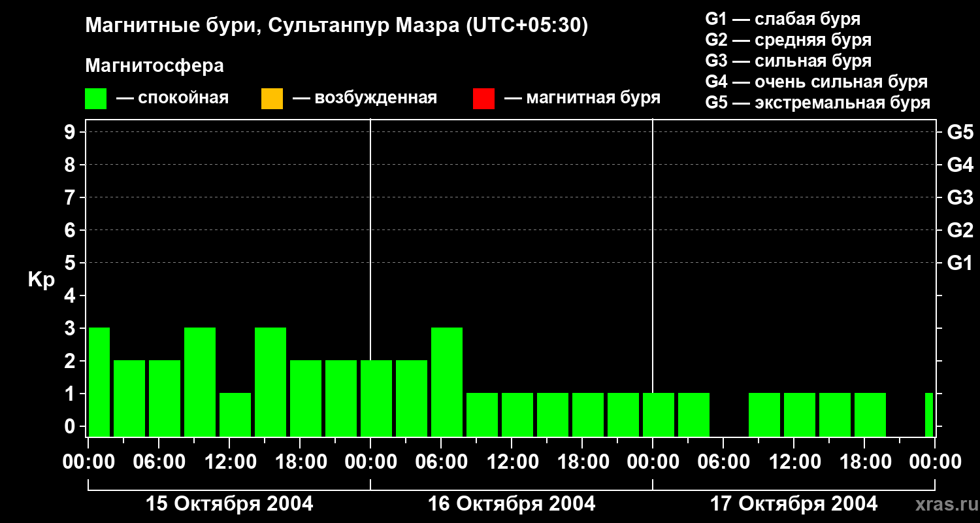The image size is (980, 523).
Task: Click the "18:00" tick label above 15 Октября
Action: (300, 462)
